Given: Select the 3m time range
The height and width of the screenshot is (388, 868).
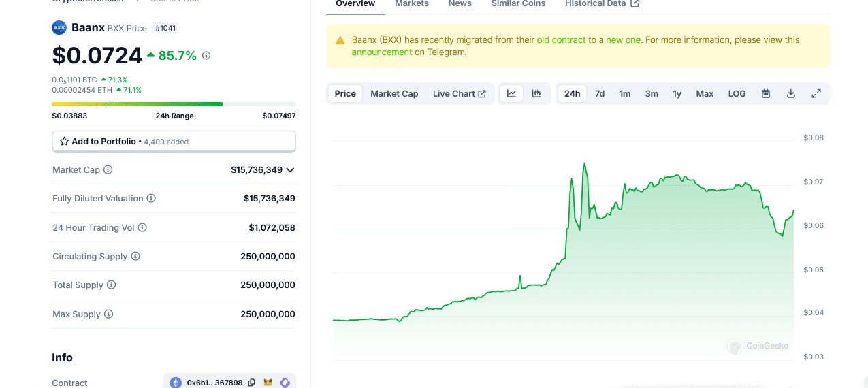Looking at the screenshot, I should pos(652,93).
